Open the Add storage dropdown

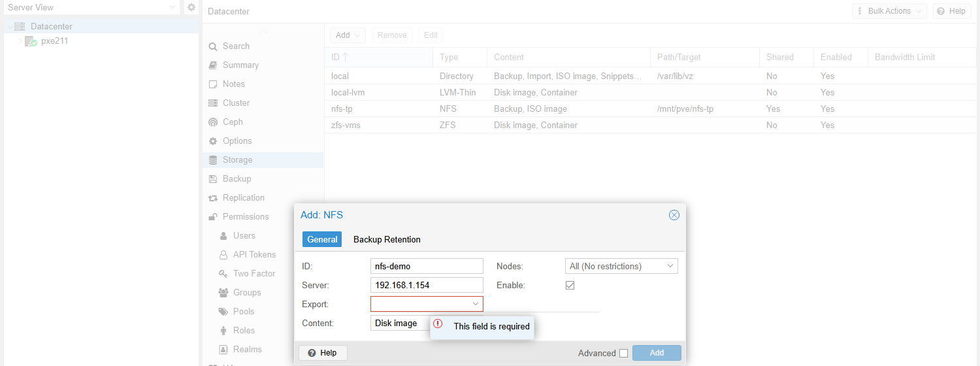pos(348,35)
